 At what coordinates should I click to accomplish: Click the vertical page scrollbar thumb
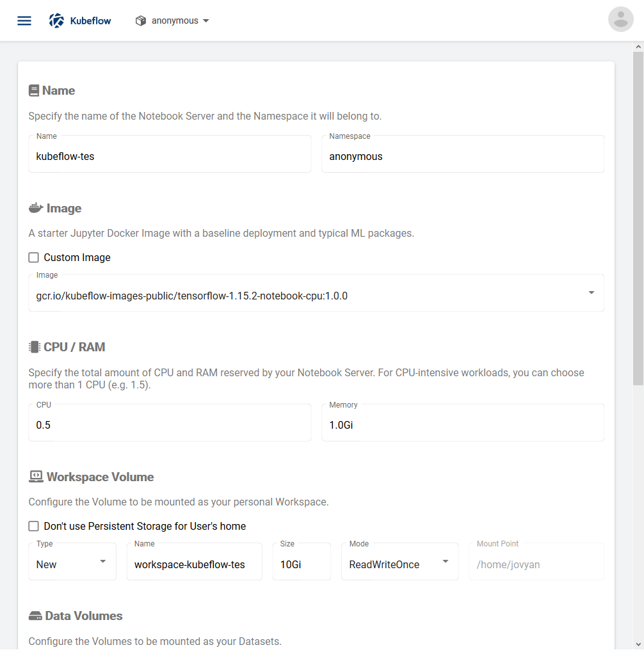tap(638, 218)
